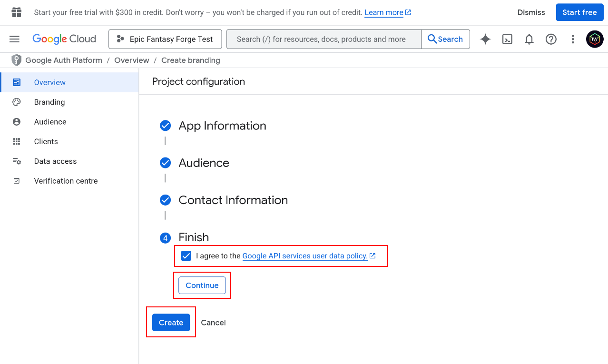Click the resources search field

coord(324,39)
